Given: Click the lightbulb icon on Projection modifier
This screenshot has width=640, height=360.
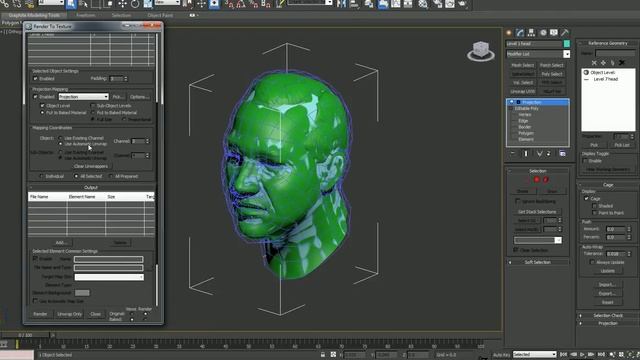Looking at the screenshot, I should click(x=511, y=102).
